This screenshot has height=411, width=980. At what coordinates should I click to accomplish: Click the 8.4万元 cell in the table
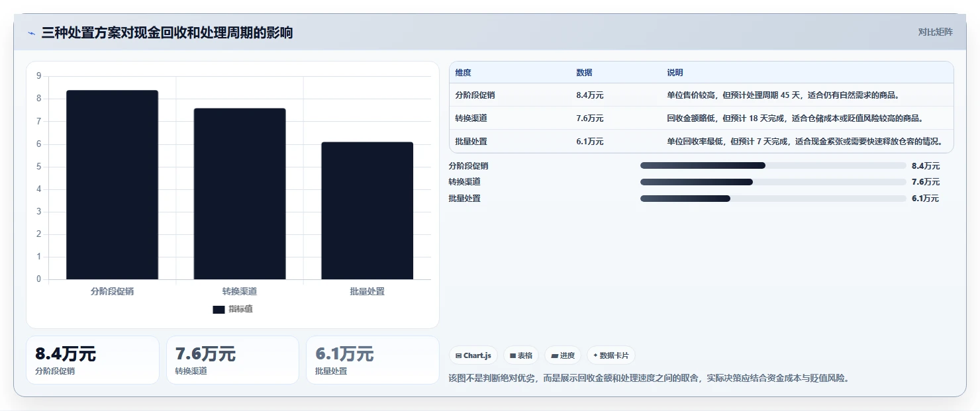pyautogui.click(x=590, y=95)
